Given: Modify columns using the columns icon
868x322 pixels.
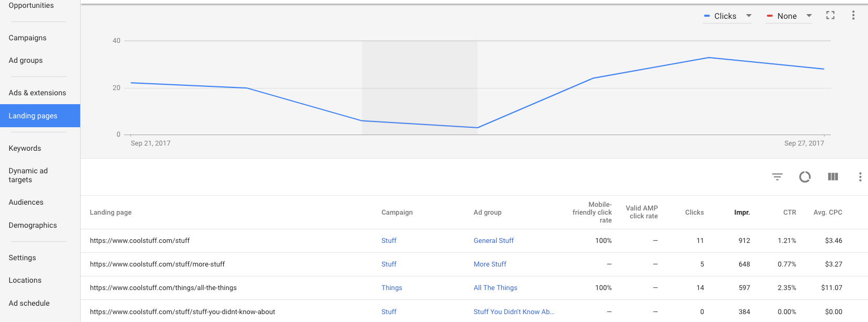Looking at the screenshot, I should [833, 177].
